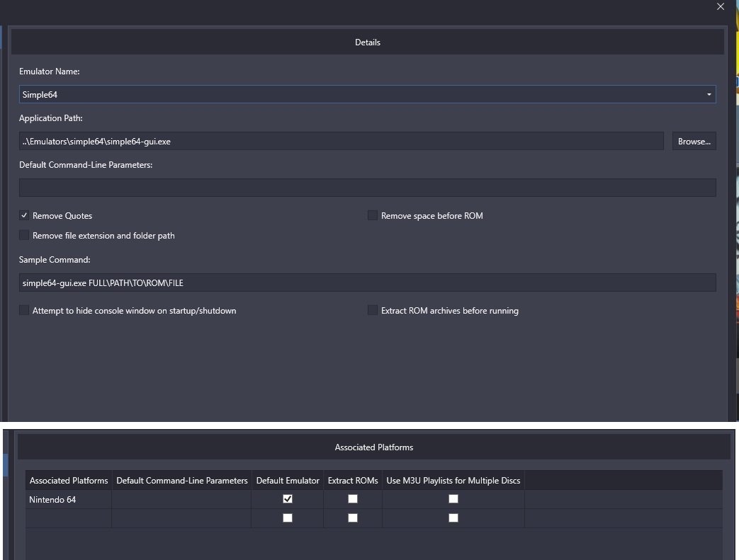The height and width of the screenshot is (560, 739).
Task: Check Default Emulator in the empty row
Action: pyautogui.click(x=288, y=518)
